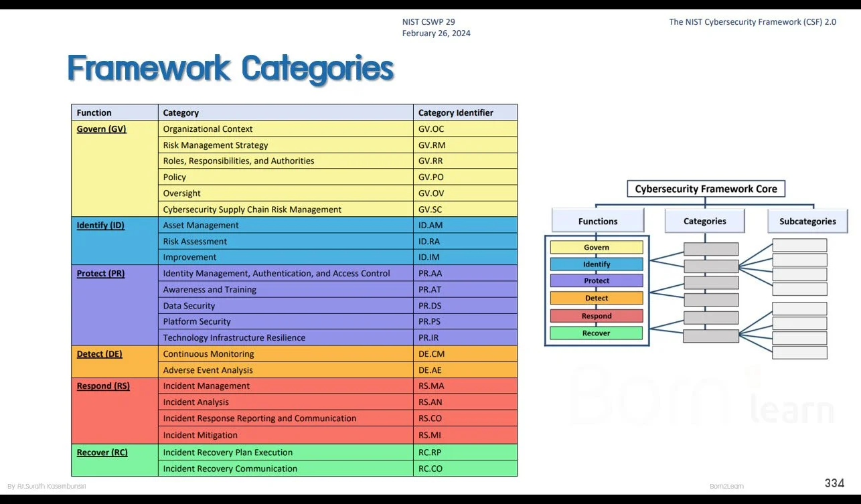Screen dimensions: 861x504
Task: Click the NIST CSWP 29 header text
Action: click(x=428, y=22)
